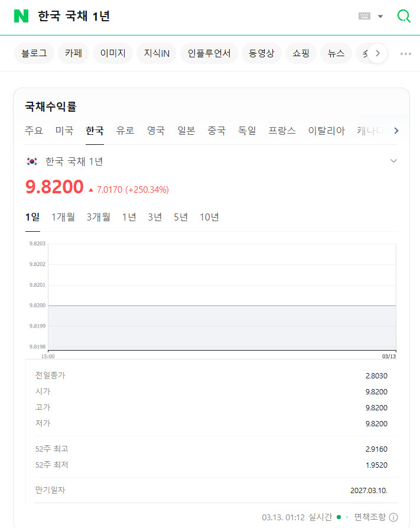Viewport: 420px width, 528px height.
Task: Click the Korean flag icon
Action: (x=32, y=161)
